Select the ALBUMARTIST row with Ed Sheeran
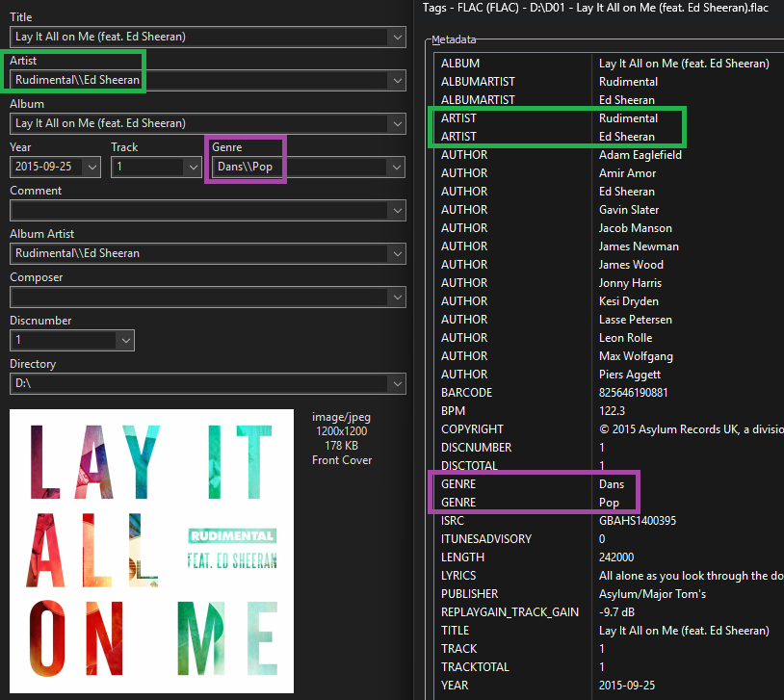 (609, 100)
